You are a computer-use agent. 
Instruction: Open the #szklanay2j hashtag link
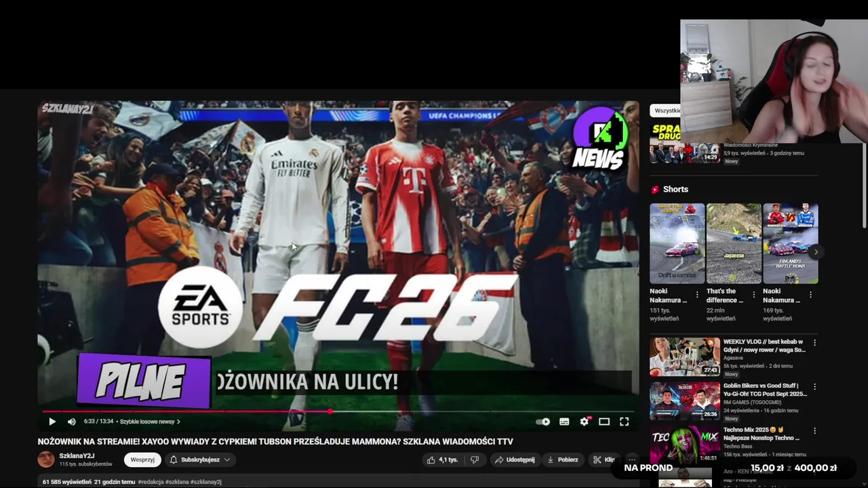[x=205, y=482]
